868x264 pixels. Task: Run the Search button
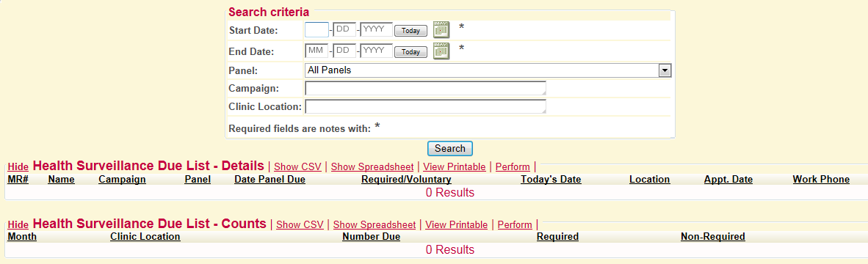(450, 149)
